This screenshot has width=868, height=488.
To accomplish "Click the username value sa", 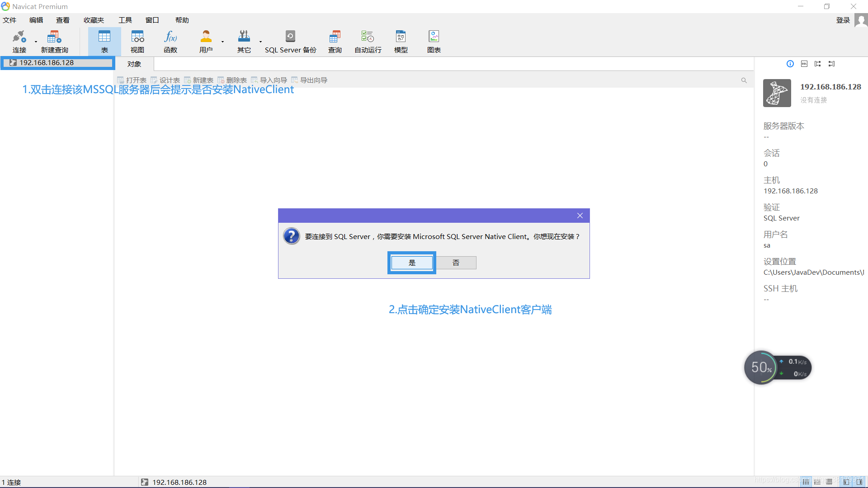I will click(767, 245).
